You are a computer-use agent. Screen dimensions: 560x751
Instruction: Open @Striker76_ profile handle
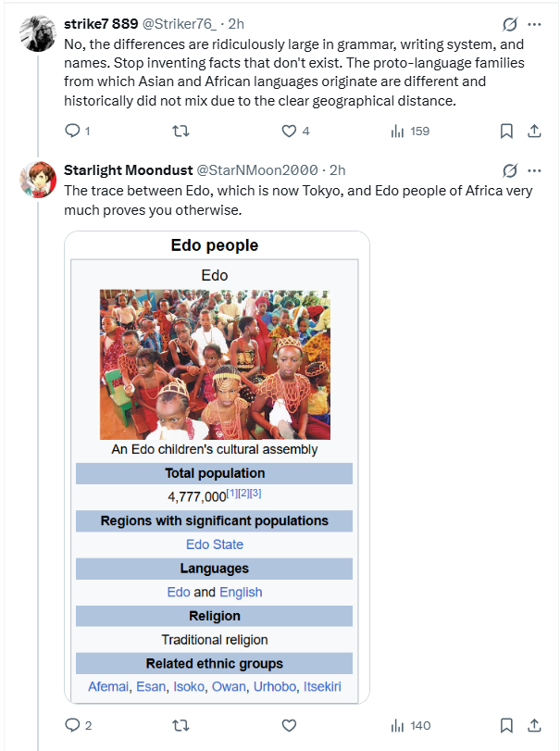pyautogui.click(x=180, y=23)
